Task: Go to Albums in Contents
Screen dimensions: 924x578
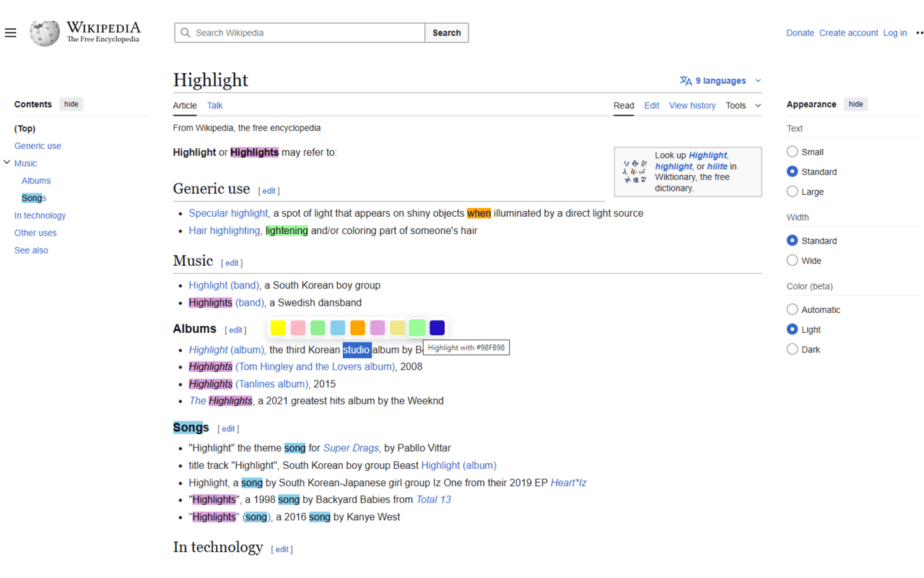Action: (36, 181)
